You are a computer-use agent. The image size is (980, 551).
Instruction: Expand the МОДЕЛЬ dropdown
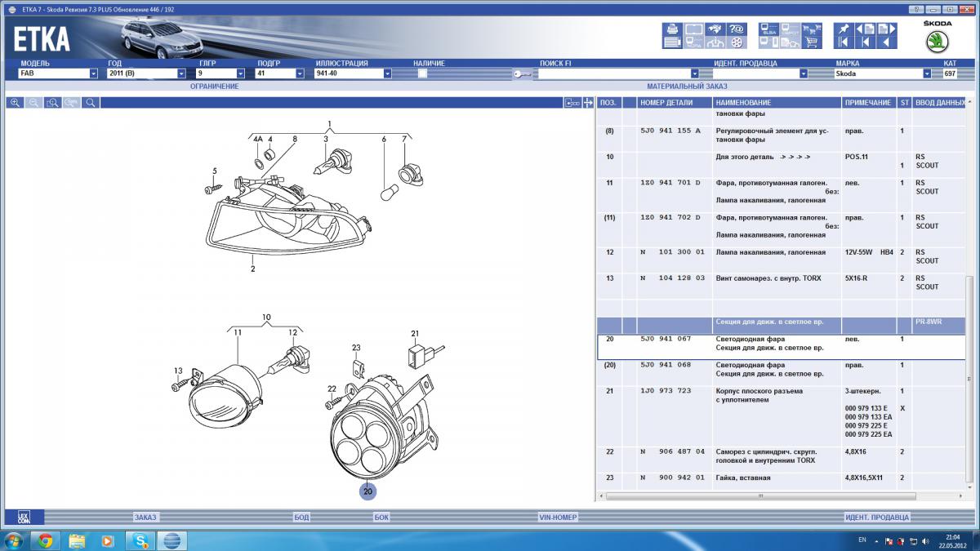click(93, 73)
